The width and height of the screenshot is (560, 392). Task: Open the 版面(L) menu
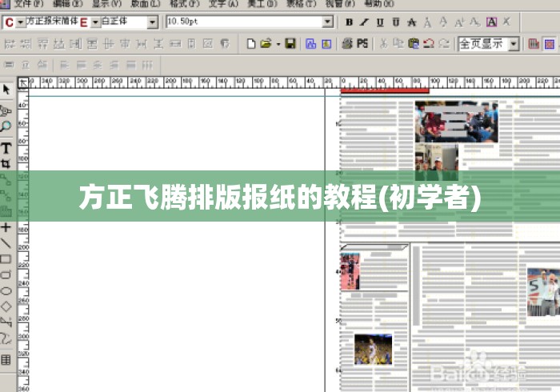coord(146,3)
